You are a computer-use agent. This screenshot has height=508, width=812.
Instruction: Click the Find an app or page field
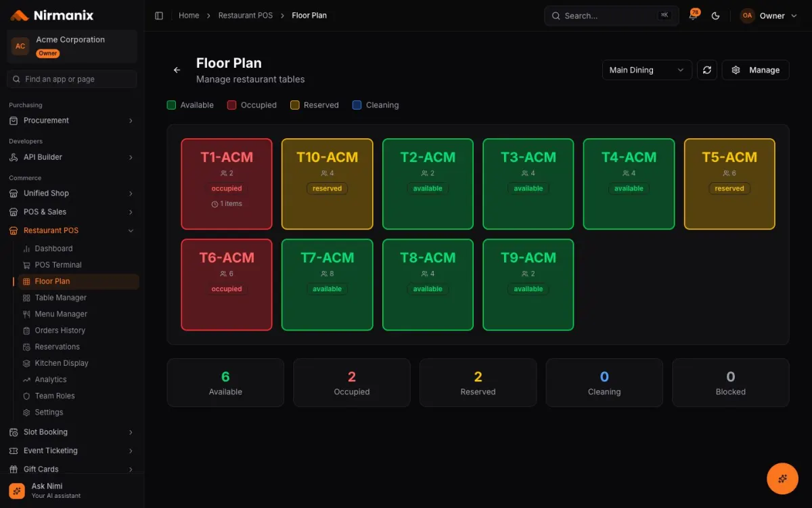pos(72,79)
